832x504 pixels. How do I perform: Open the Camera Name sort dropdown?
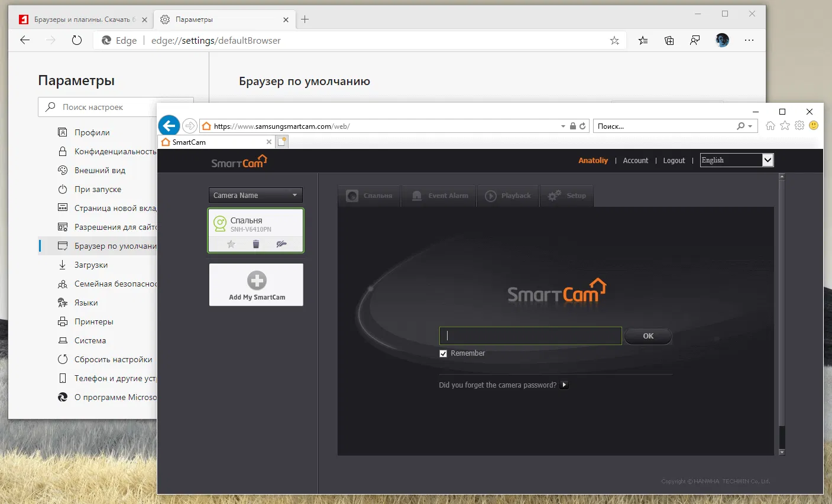[255, 195]
